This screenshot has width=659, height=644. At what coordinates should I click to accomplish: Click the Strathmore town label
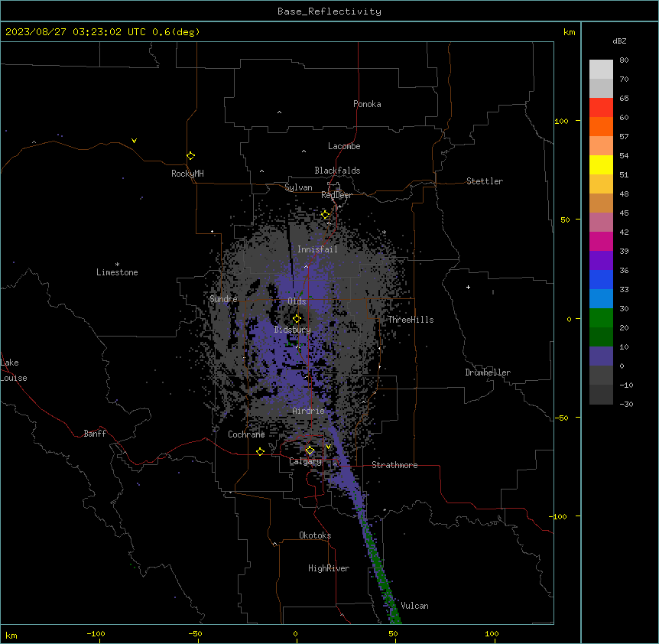(394, 465)
